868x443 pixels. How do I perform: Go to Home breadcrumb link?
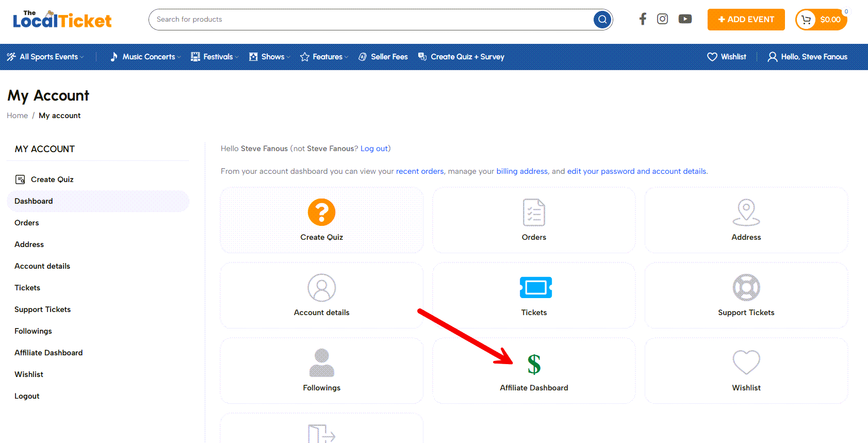pos(18,116)
